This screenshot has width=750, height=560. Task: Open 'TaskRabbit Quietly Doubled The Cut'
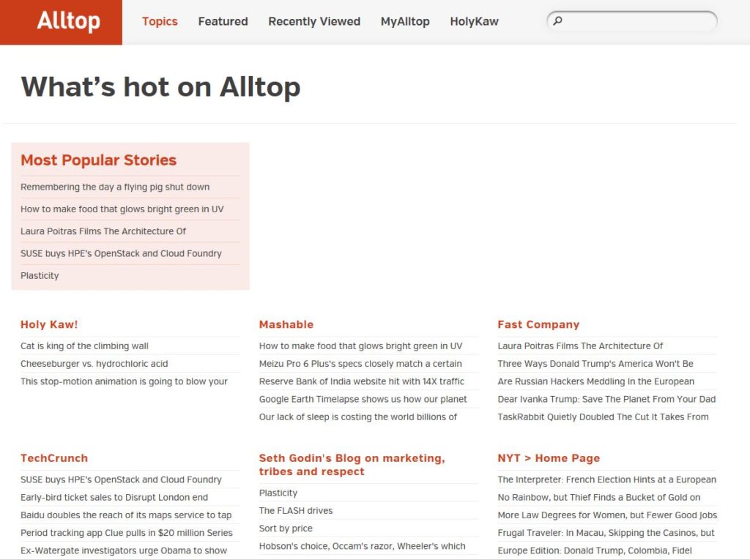[x=604, y=417]
